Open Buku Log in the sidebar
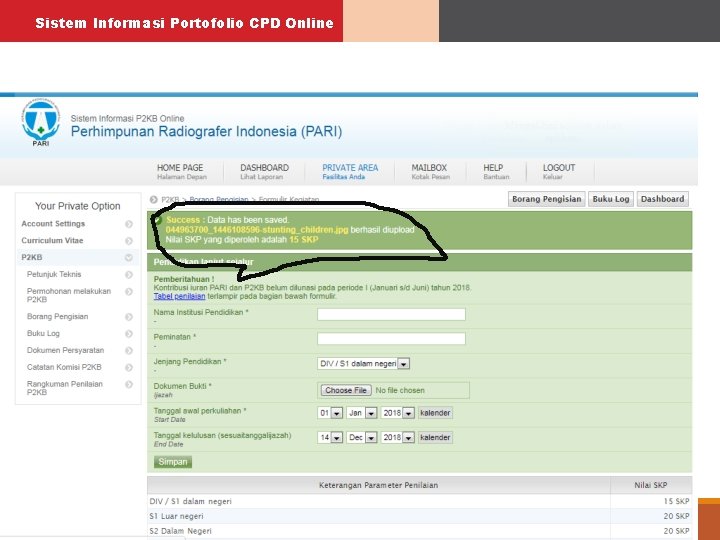This screenshot has height=540, width=720. [x=43, y=333]
